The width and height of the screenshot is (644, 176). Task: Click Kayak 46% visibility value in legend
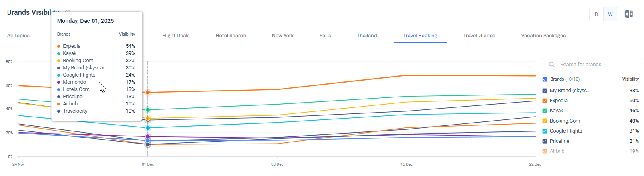click(x=634, y=111)
